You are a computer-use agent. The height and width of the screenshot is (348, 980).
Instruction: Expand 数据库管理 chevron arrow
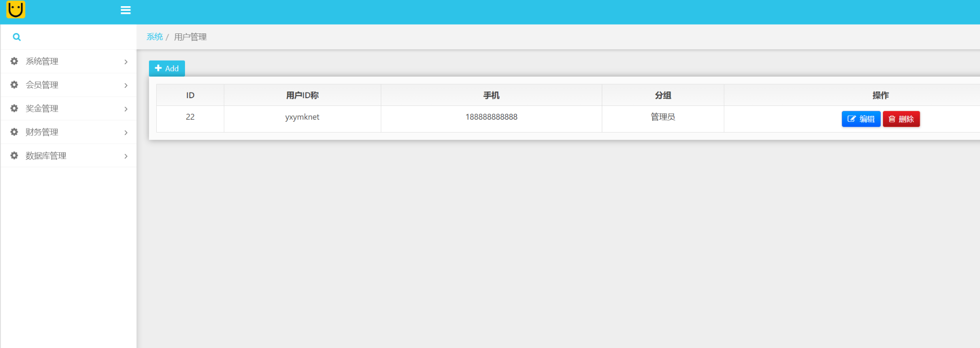[x=126, y=156]
